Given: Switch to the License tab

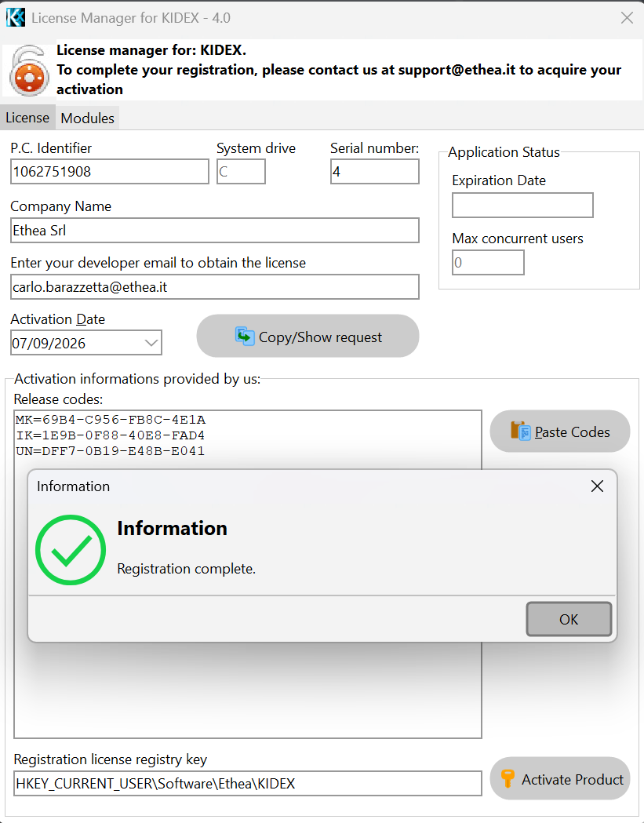Looking at the screenshot, I should (27, 118).
